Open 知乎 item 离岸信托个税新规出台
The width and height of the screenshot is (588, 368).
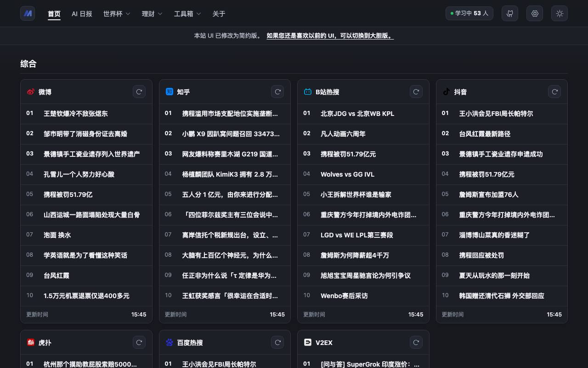coord(225,235)
